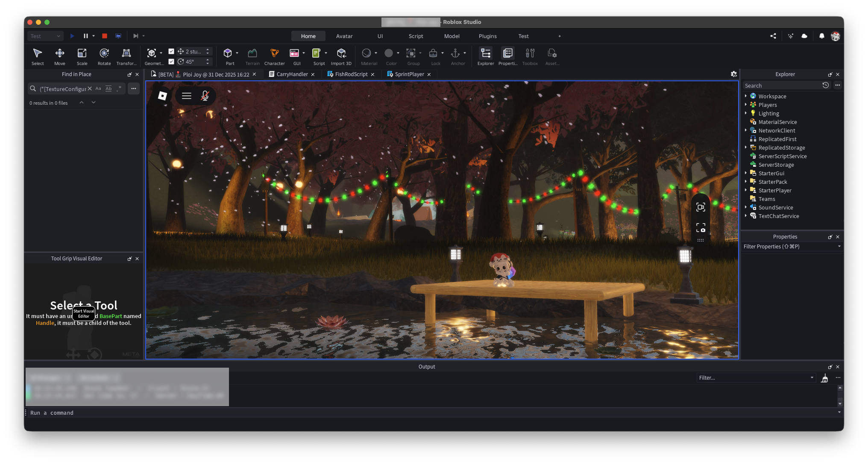
Task: Select ServerScriptService in Explorer
Action: click(782, 156)
